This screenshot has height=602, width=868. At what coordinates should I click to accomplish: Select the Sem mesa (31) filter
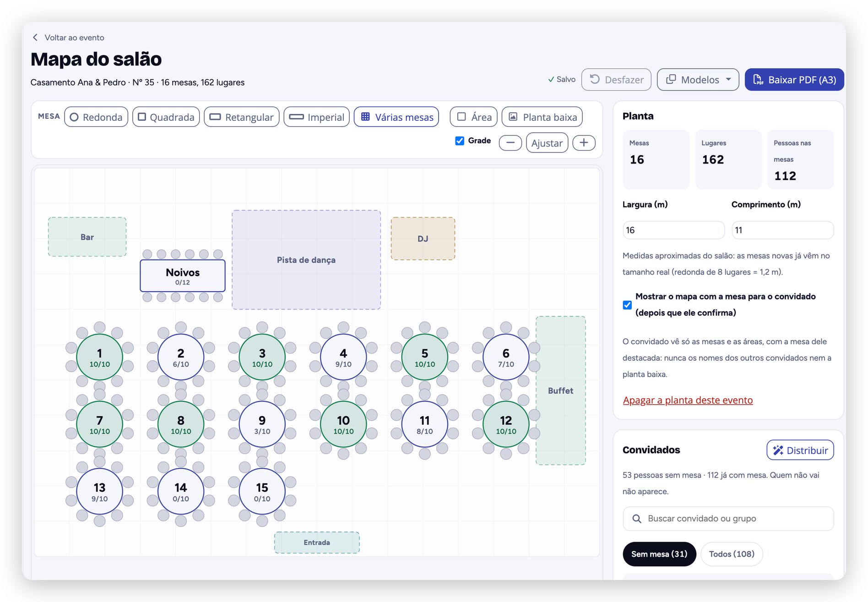coord(659,554)
